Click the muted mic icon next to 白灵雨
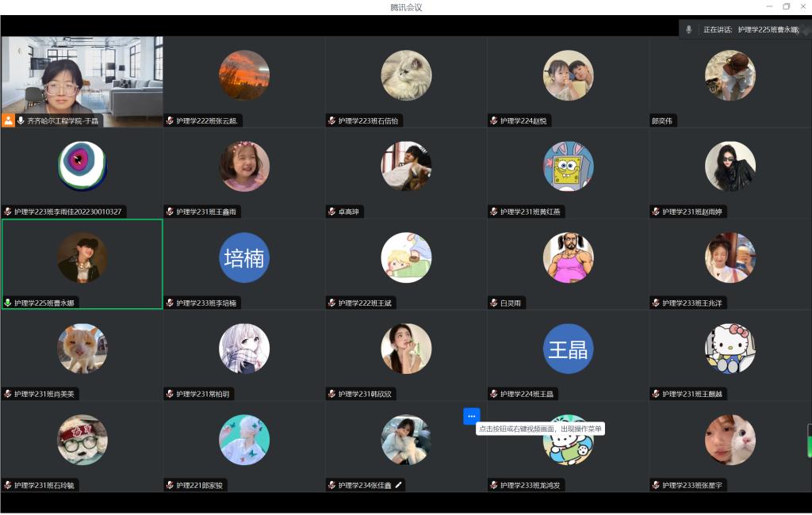This screenshot has height=515, width=812. tap(493, 303)
